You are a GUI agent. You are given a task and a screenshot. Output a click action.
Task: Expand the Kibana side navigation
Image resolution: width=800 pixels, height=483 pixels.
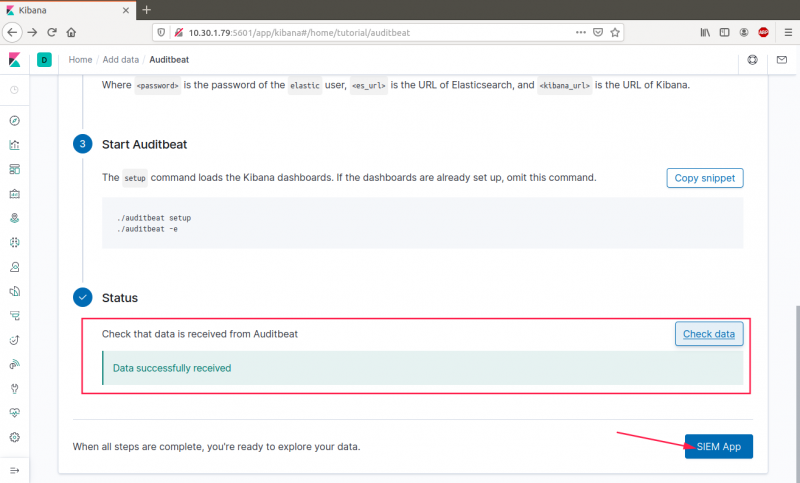point(14,470)
